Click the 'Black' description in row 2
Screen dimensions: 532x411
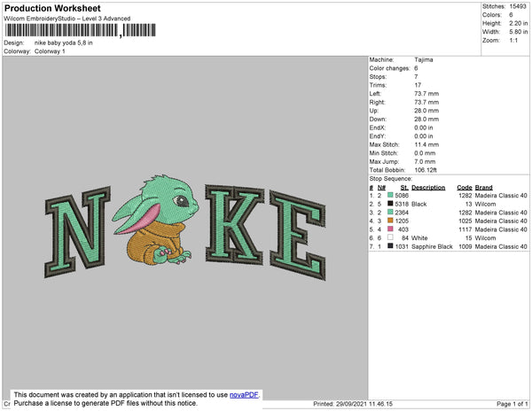click(419, 204)
